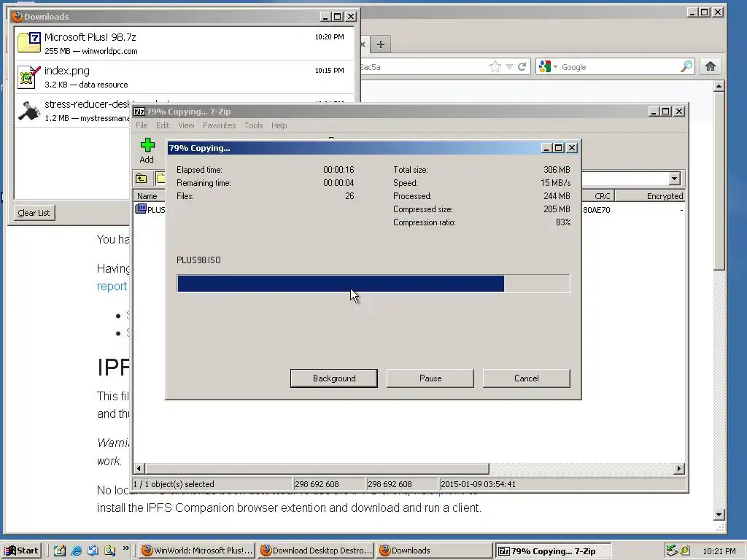The width and height of the screenshot is (747, 560).
Task: Click the Encrypted column header in 7-Zip
Action: [x=650, y=195]
